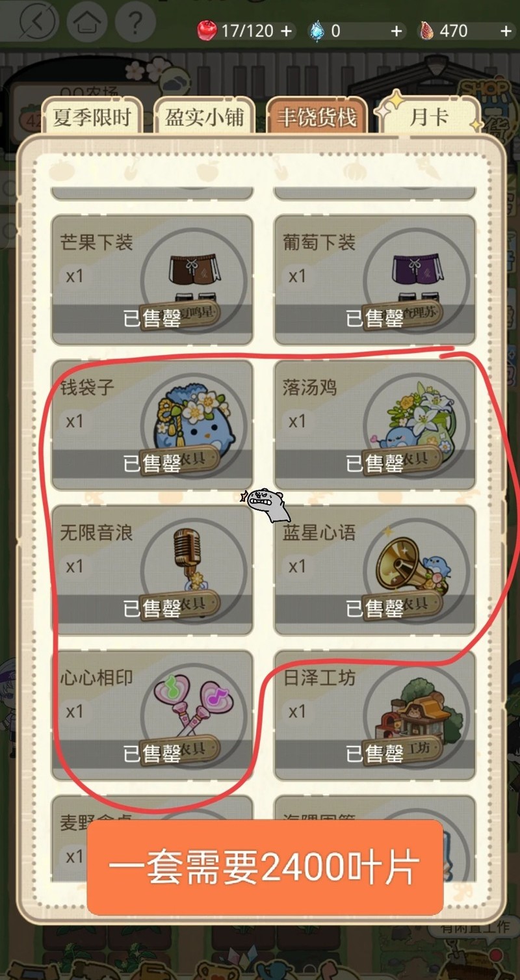Add leaves with plus next to 470

506,31
